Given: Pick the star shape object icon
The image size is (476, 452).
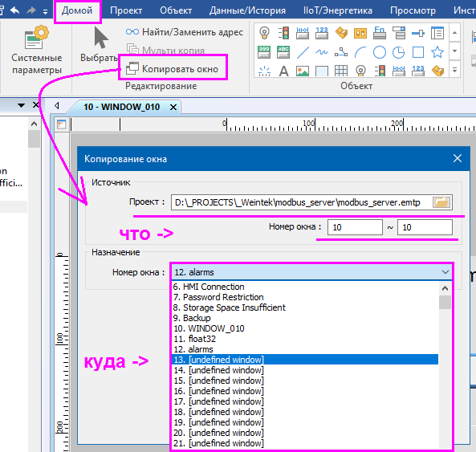Looking at the screenshot, I should pos(437,52).
